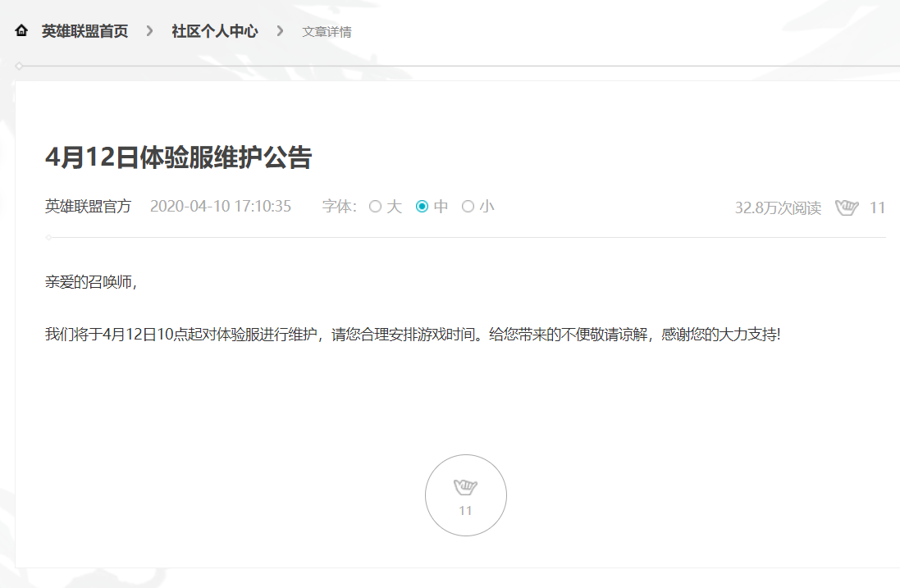Select 中 font size radio button
900x588 pixels.
pyautogui.click(x=422, y=207)
